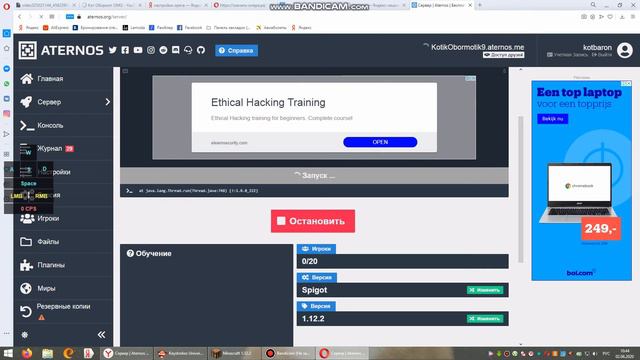Open Резервные копии backups page
Viewport: 640px width, 360px height.
click(x=63, y=311)
